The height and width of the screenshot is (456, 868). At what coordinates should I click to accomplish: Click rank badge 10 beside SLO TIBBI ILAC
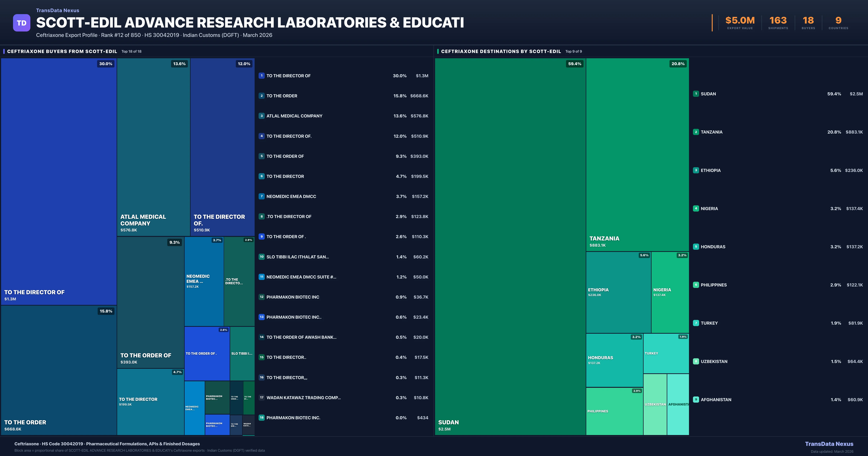point(261,257)
